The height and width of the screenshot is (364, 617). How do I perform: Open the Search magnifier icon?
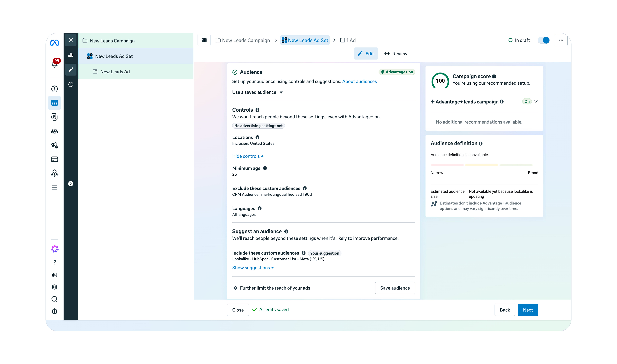55,299
